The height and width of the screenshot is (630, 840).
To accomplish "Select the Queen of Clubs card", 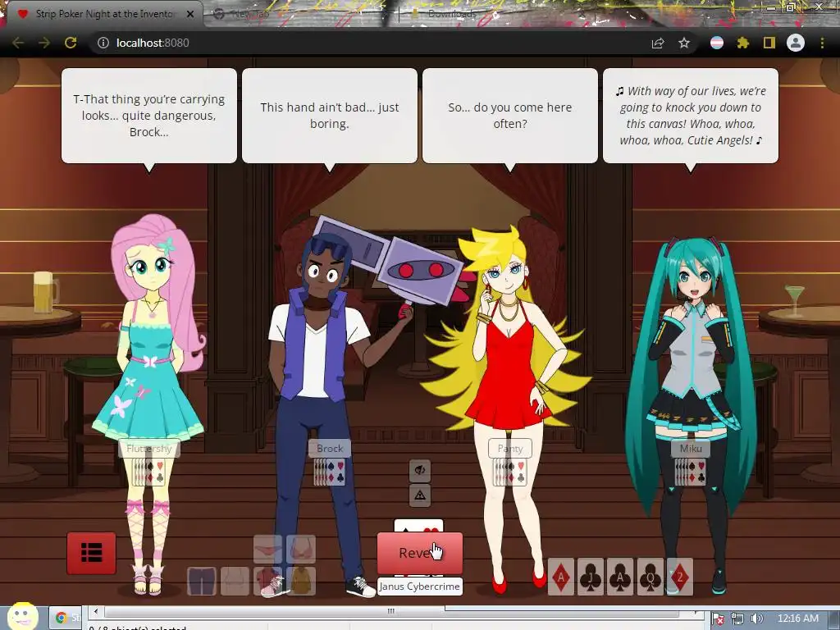I will pos(650,577).
